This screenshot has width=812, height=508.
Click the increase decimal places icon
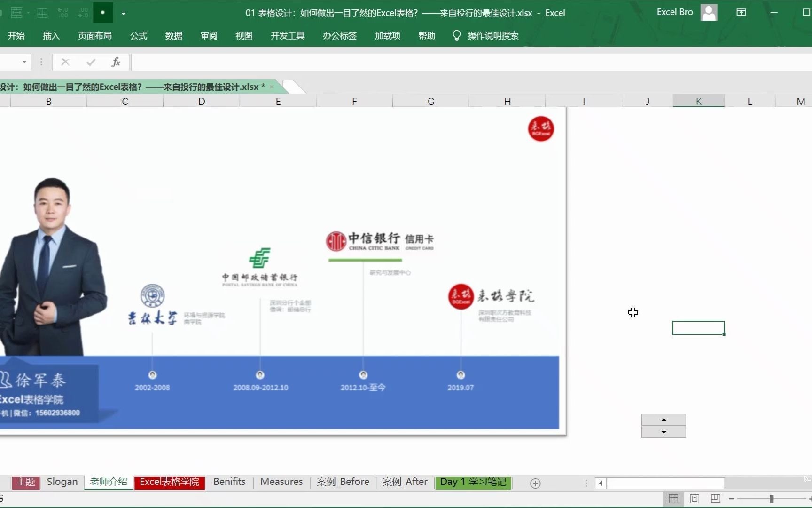[62, 13]
